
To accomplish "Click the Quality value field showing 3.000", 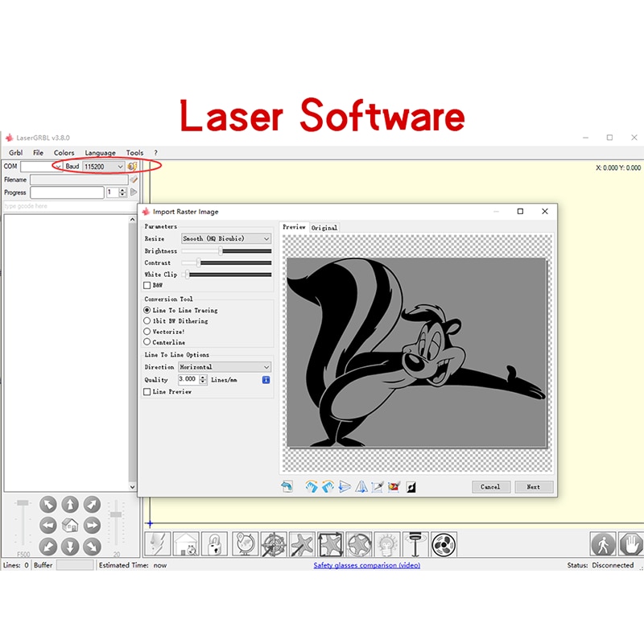I will (x=188, y=379).
